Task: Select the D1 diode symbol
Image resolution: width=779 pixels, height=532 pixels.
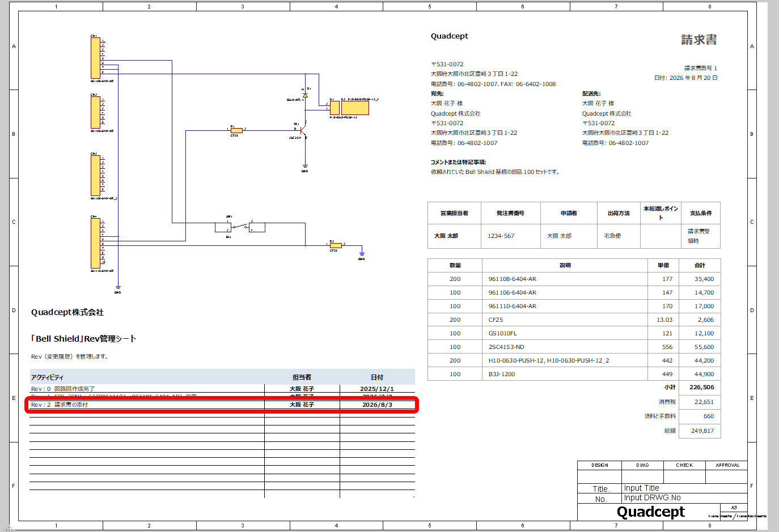Action: (x=305, y=95)
